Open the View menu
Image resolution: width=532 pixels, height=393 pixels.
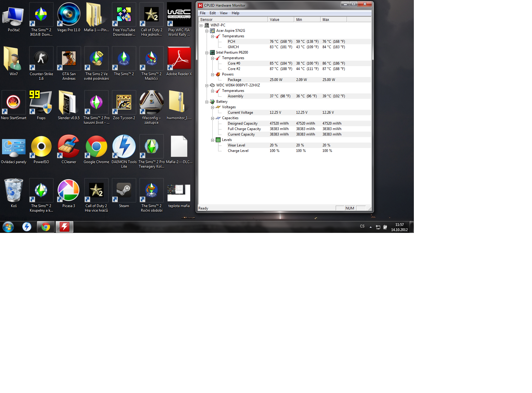[x=224, y=13]
